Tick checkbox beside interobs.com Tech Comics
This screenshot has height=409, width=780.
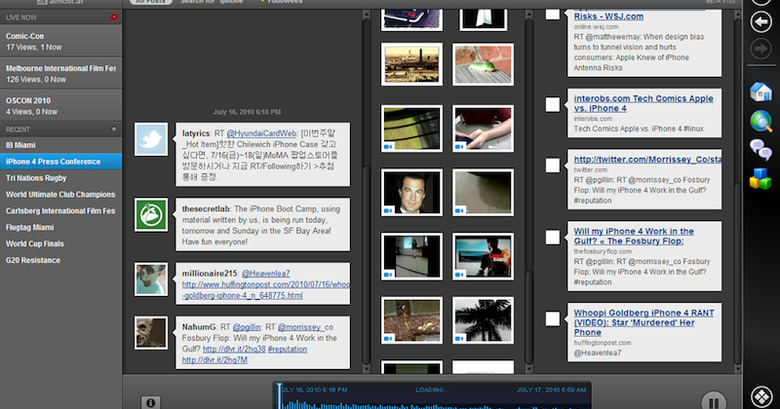[x=553, y=104]
